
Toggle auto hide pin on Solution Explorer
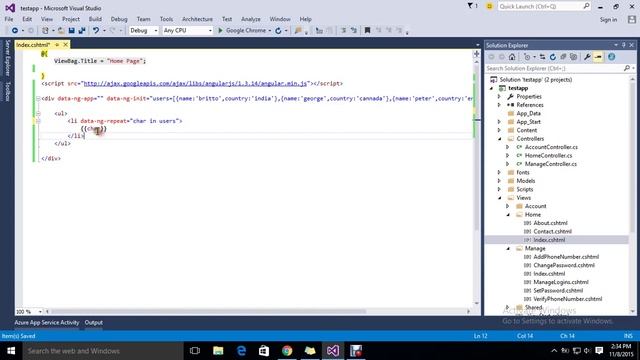(624, 45)
